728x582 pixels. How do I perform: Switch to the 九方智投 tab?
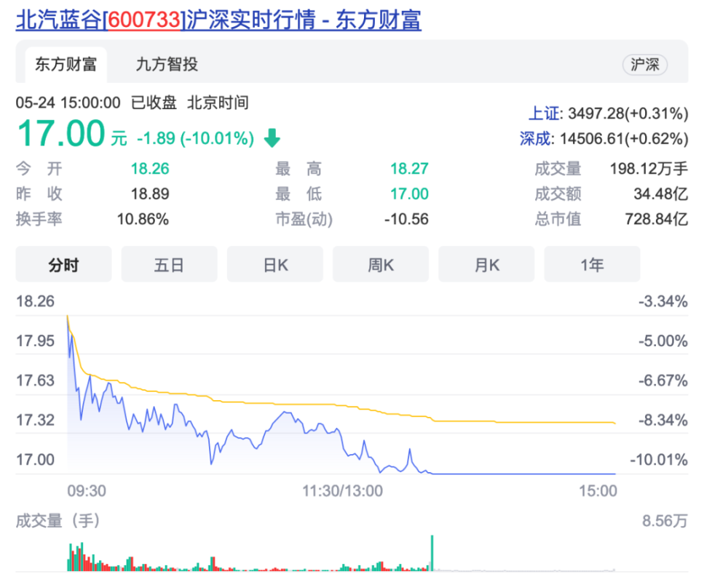click(167, 64)
